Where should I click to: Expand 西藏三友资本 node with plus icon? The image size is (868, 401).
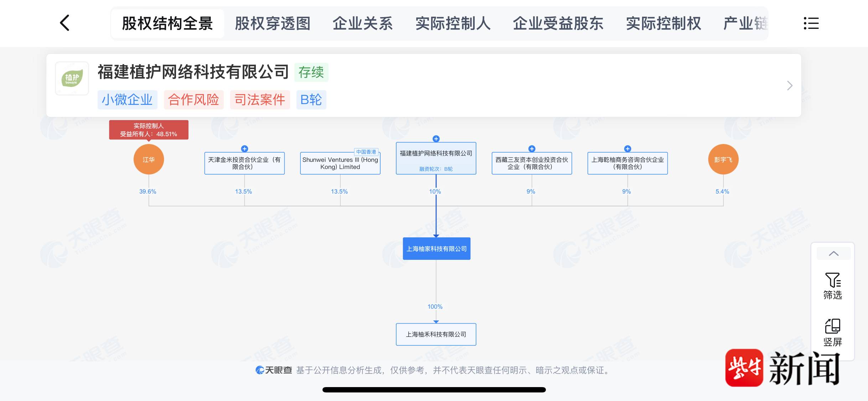(532, 149)
